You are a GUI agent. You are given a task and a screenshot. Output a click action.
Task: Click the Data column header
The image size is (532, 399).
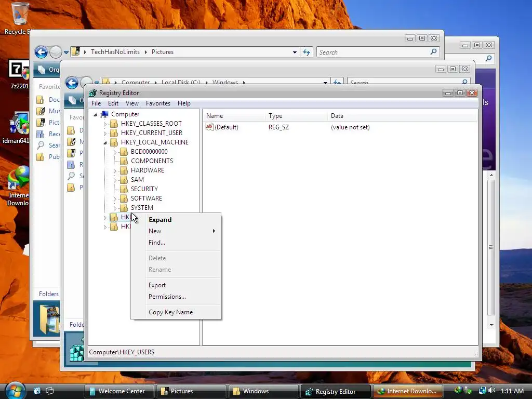403,116
